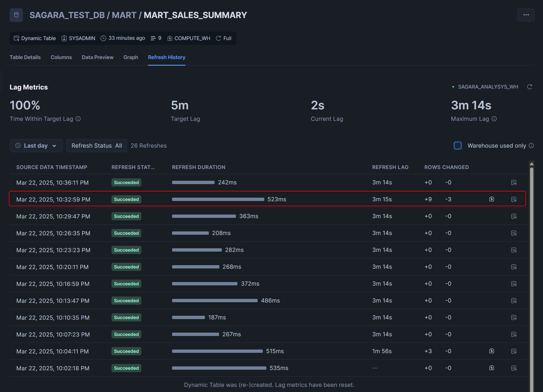
Task: Go to SAGARA_TEST_DB in breadcrumb
Action: point(67,15)
